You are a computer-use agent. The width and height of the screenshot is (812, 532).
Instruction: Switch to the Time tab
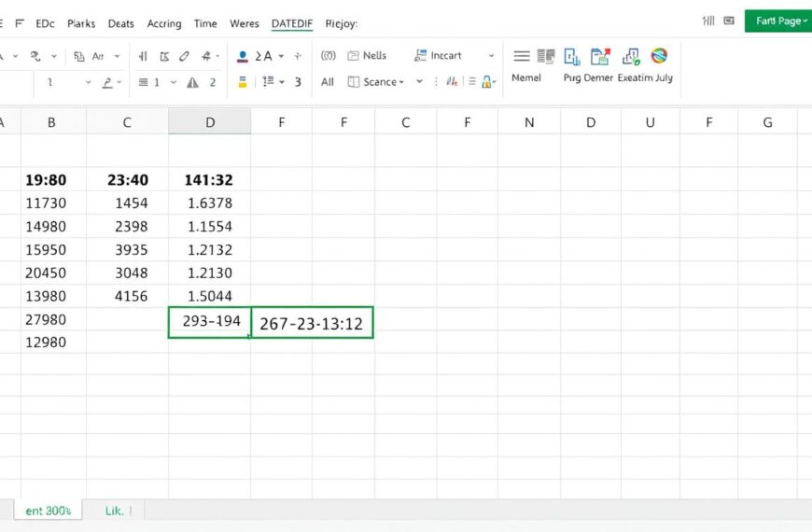205,24
